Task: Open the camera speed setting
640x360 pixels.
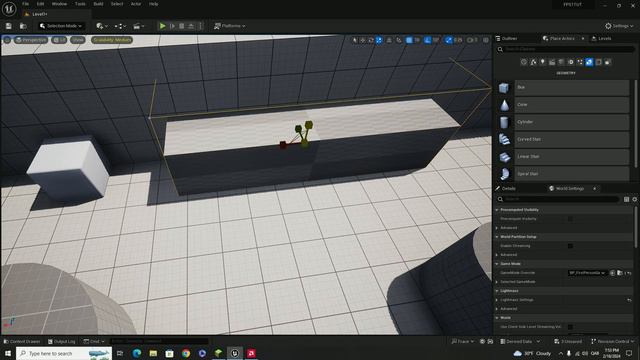Action: (x=472, y=40)
